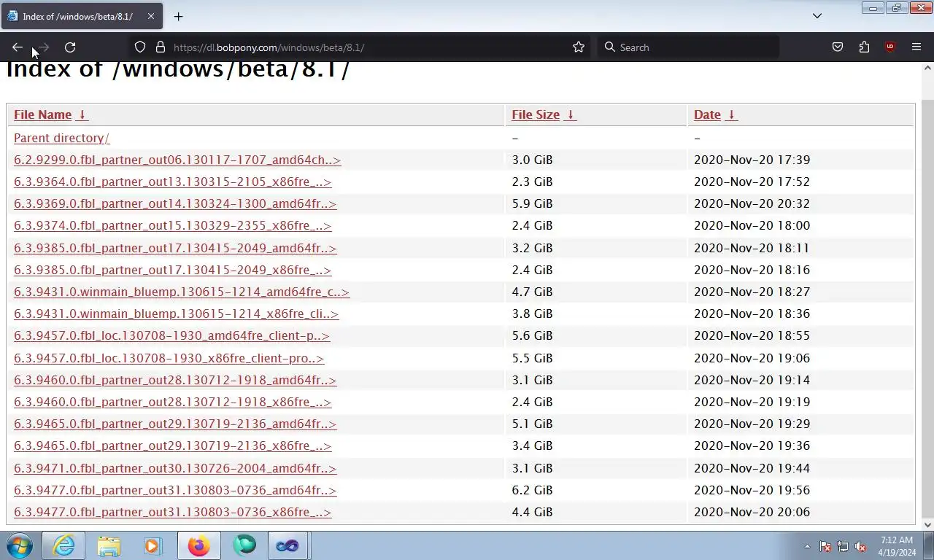Viewport: 934px width, 560px height.
Task: Download 6.3.9471.0.fbl_partner_out30 amd64fr file
Action: point(175,468)
